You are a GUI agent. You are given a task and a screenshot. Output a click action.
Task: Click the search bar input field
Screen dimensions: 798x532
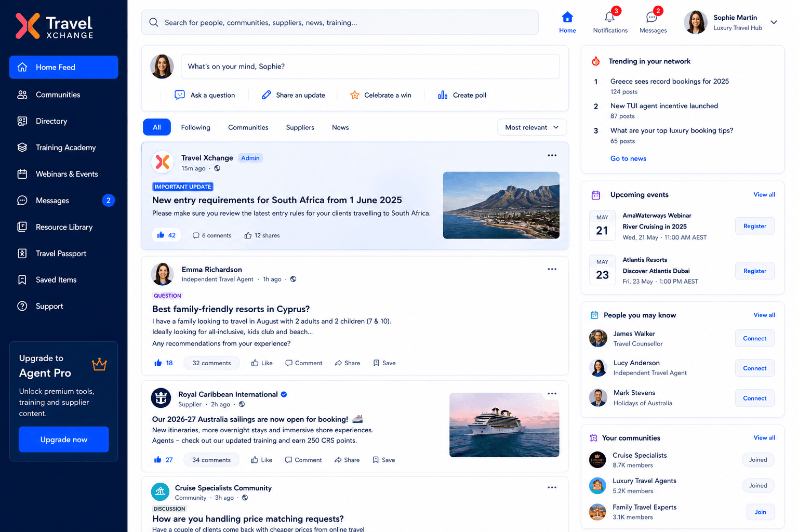click(x=340, y=22)
